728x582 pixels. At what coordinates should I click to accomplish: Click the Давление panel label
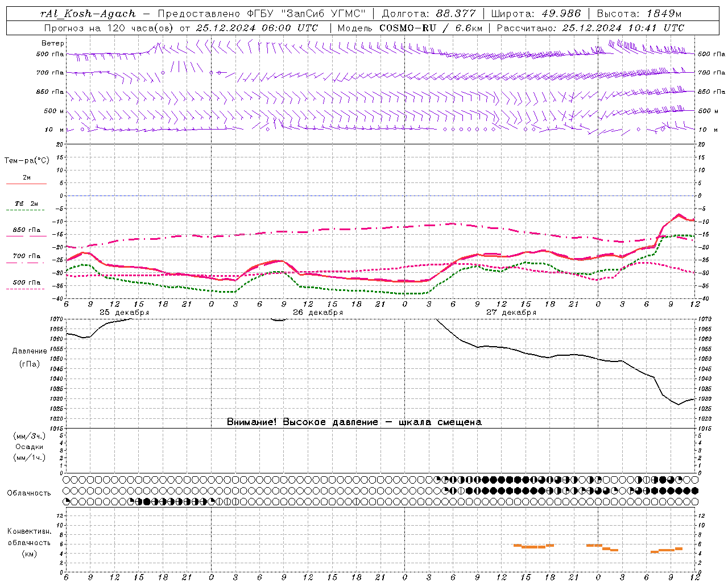click(x=30, y=351)
